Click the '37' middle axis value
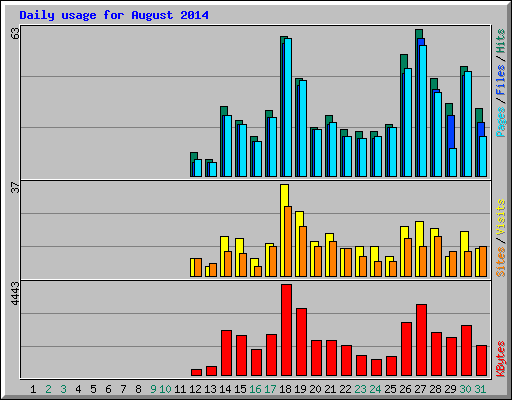 click(15, 187)
